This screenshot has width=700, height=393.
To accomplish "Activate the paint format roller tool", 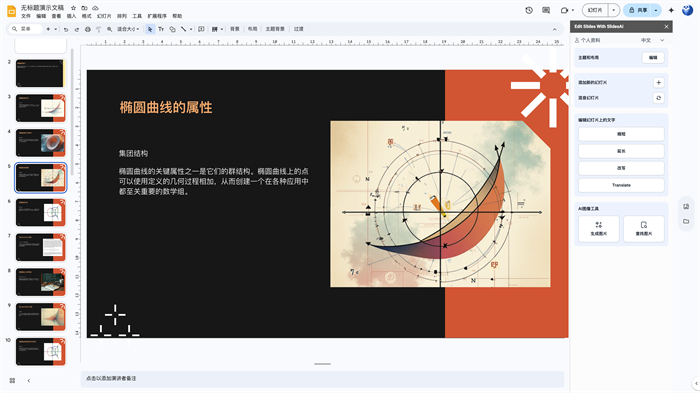I will pos(98,29).
